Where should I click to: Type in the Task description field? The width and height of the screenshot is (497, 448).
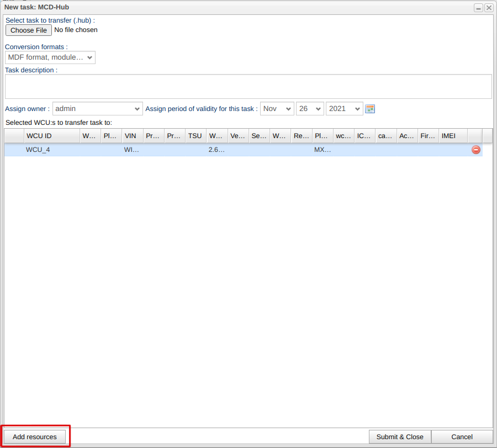click(x=248, y=86)
